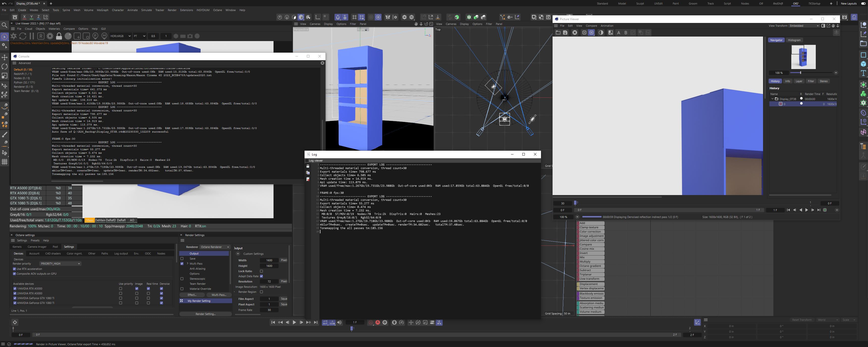Click the search magnifier icon at top left

(4, 25)
